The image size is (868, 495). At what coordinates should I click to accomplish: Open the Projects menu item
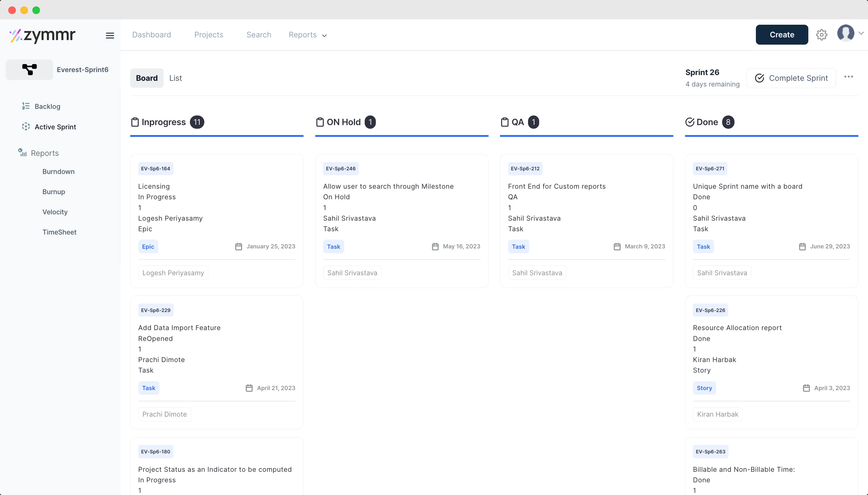(x=209, y=35)
